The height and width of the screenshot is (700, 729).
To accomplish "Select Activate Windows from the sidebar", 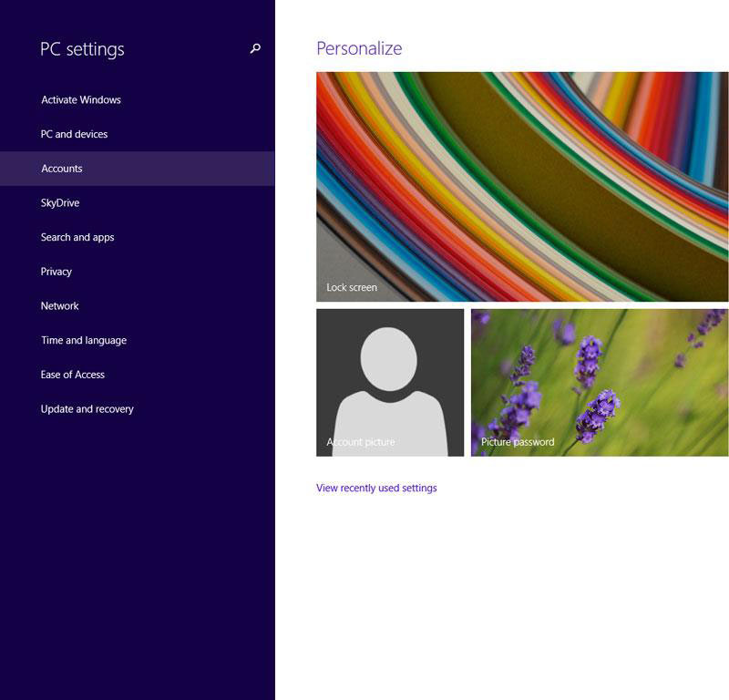I will (79, 99).
